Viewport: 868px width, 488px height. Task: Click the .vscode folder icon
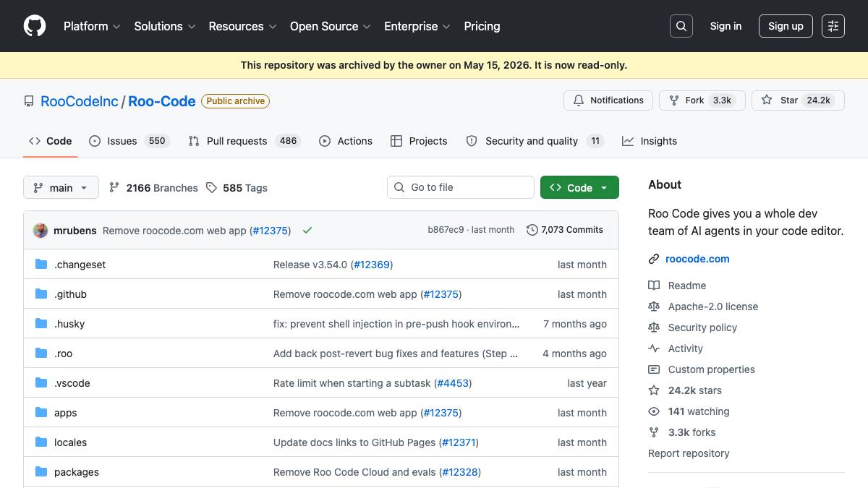41,383
